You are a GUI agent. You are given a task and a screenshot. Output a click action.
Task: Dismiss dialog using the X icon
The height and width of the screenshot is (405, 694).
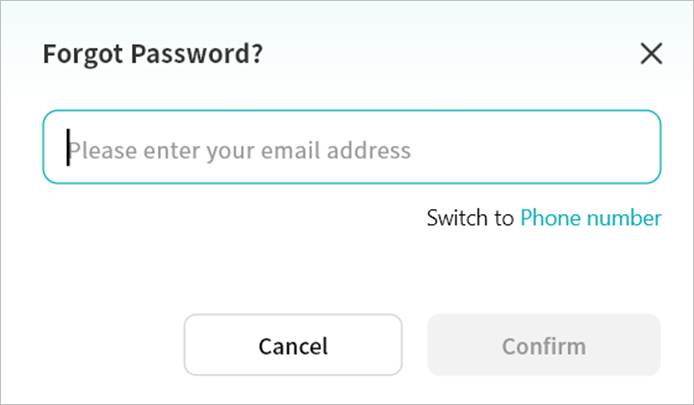[x=651, y=54]
